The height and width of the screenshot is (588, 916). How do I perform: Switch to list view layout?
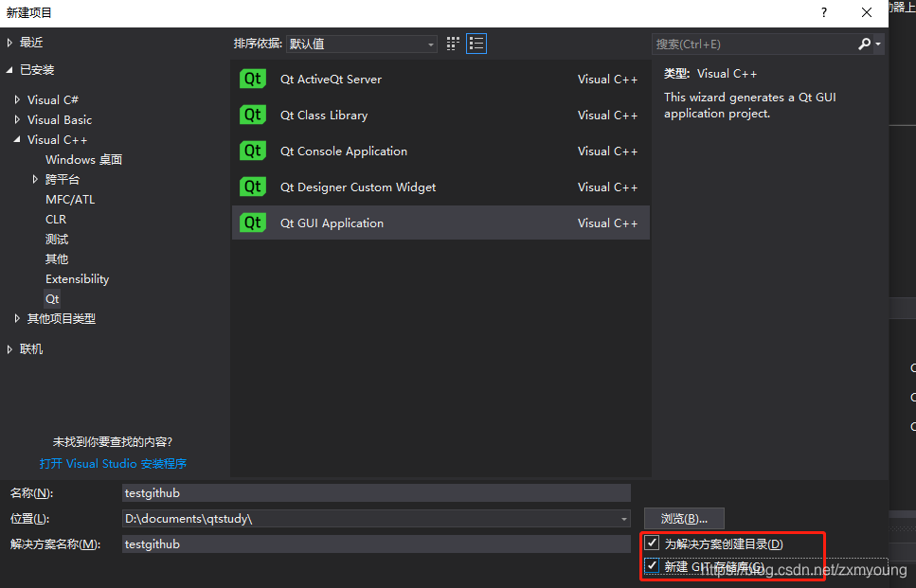tap(476, 43)
